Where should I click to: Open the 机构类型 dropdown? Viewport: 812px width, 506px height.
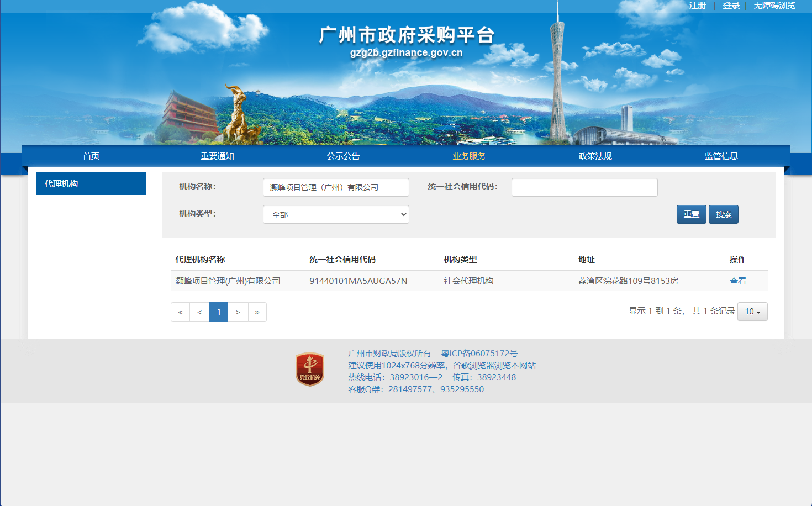tap(336, 214)
